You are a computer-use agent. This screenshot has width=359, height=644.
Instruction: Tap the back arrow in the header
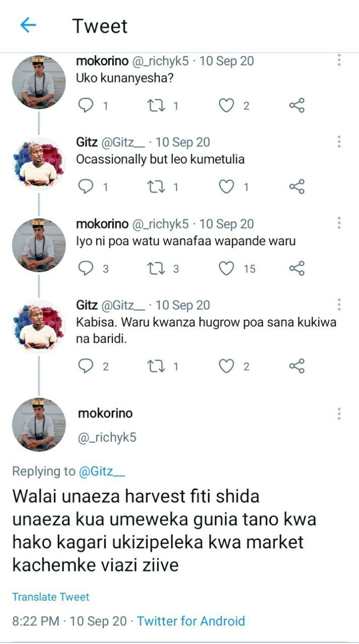pos(28,25)
